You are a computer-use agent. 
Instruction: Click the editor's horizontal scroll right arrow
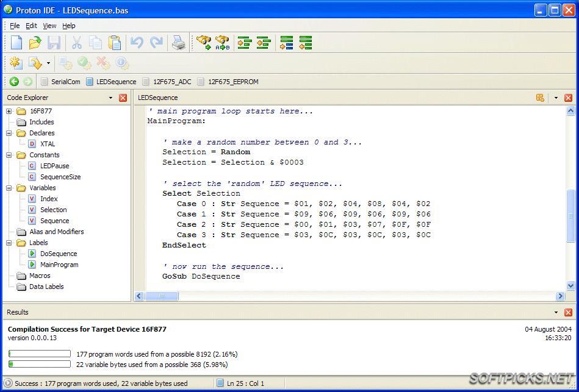[x=560, y=296]
